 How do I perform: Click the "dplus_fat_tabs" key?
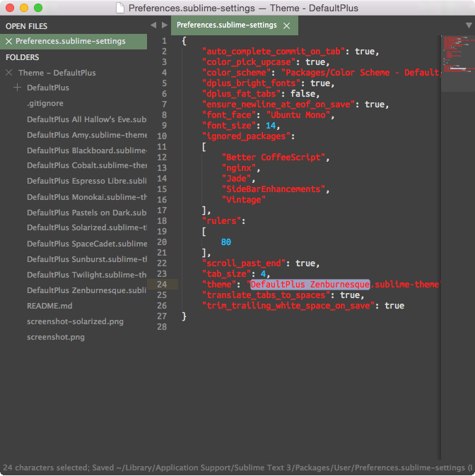[241, 94]
